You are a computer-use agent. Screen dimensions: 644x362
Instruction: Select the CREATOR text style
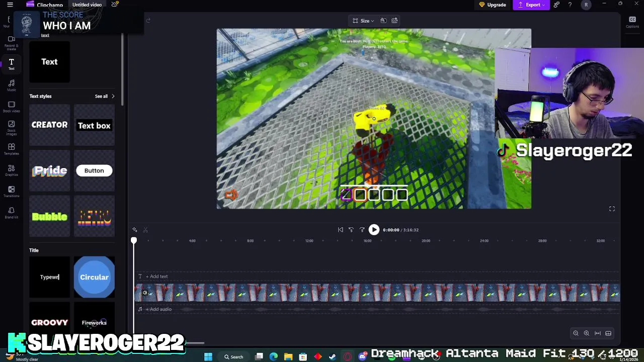(49, 125)
